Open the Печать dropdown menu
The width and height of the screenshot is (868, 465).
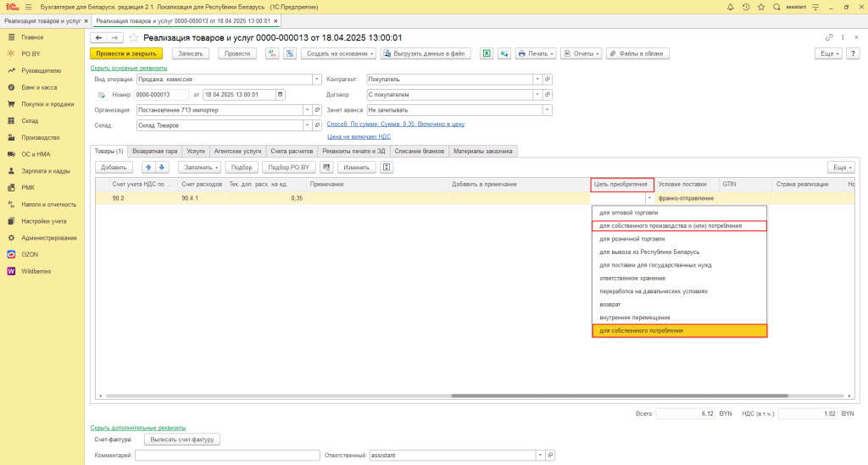pyautogui.click(x=536, y=53)
